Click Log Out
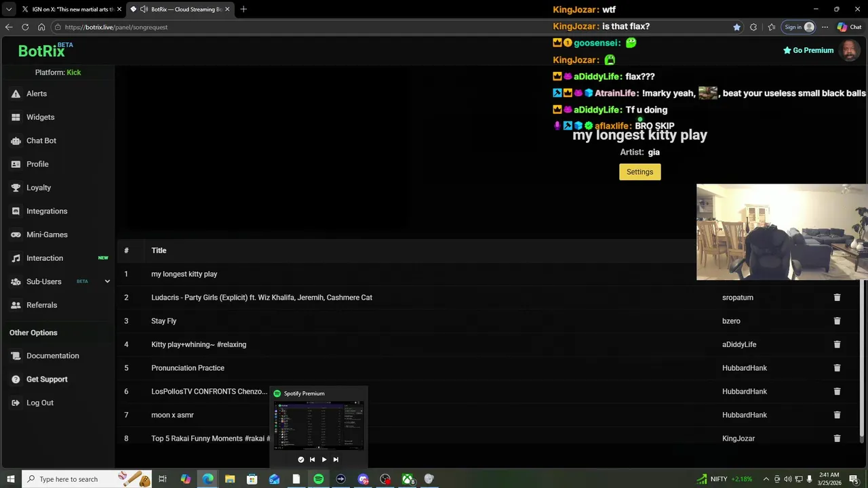Image resolution: width=868 pixels, height=488 pixels. [x=40, y=403]
